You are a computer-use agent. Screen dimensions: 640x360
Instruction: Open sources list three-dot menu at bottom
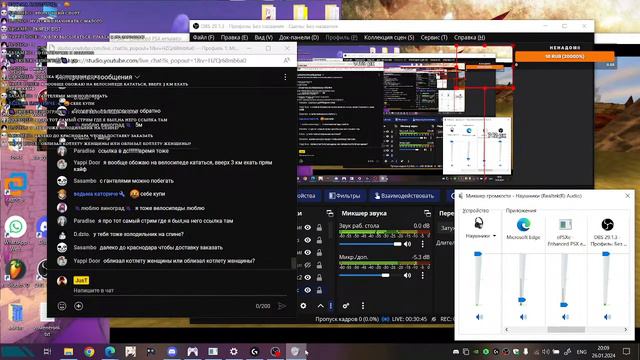(x=331, y=306)
